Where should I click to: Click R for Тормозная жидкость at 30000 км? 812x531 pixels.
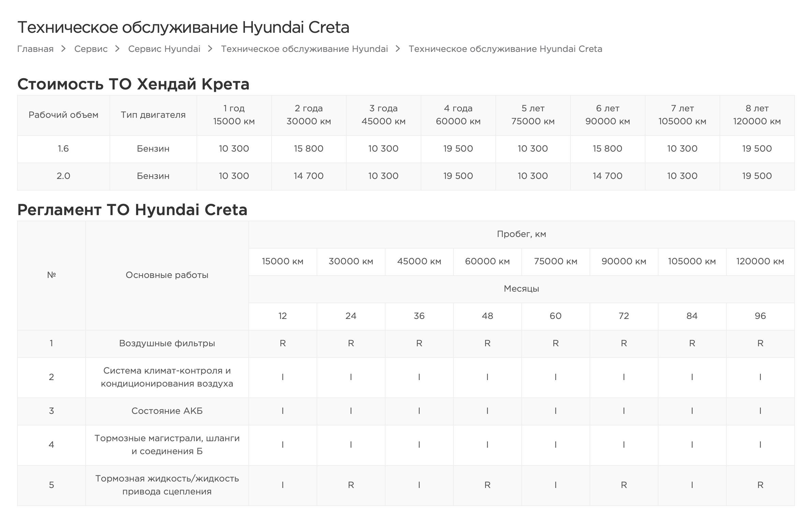coord(351,485)
